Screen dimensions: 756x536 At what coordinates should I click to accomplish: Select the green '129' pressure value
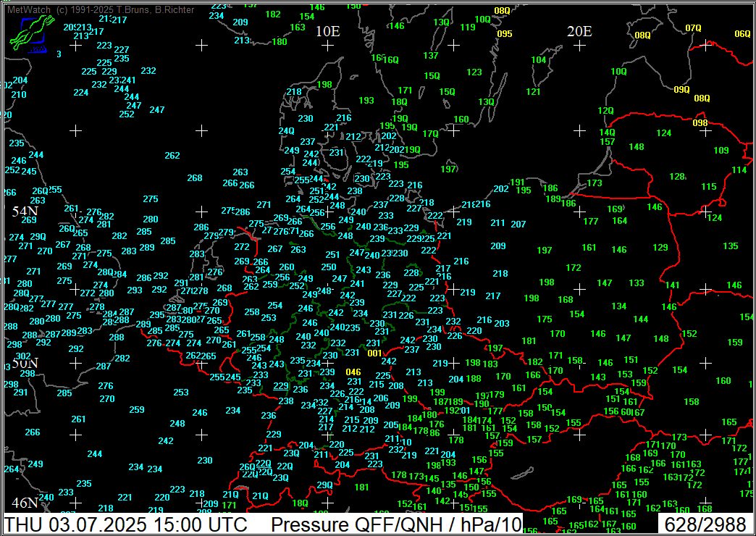coord(660,248)
